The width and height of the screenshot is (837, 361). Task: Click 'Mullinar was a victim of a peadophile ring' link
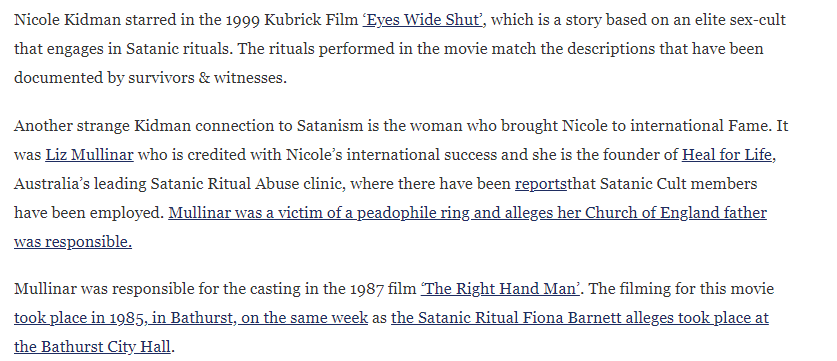pyautogui.click(x=319, y=213)
